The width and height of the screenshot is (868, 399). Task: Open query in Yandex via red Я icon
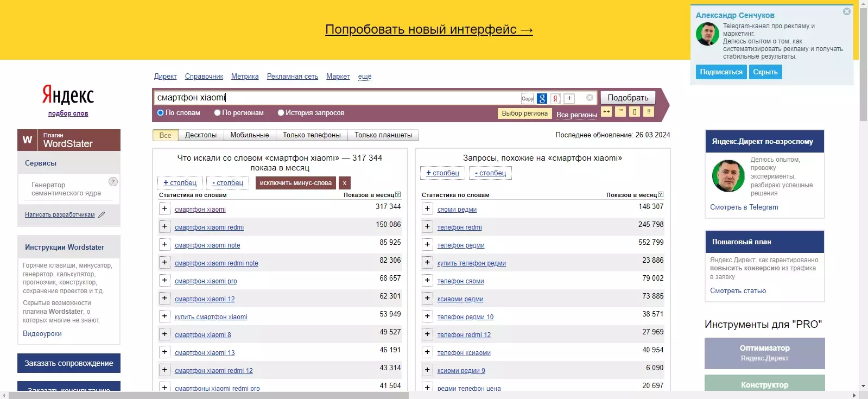pos(555,98)
